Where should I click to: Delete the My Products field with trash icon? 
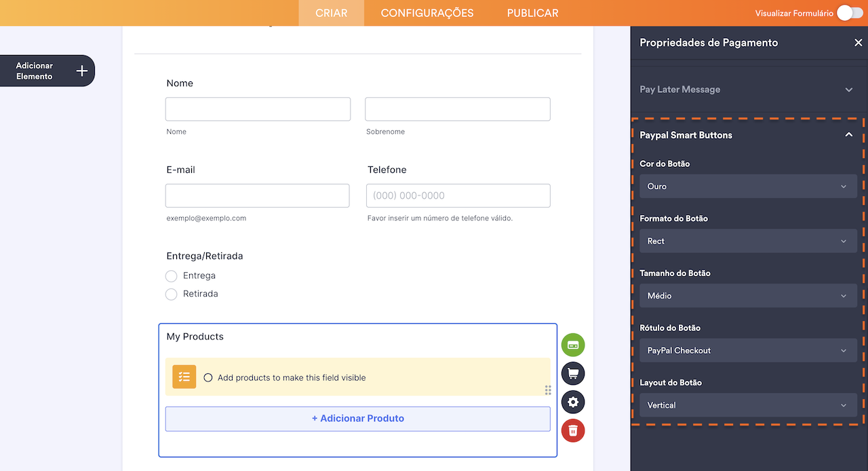(572, 430)
